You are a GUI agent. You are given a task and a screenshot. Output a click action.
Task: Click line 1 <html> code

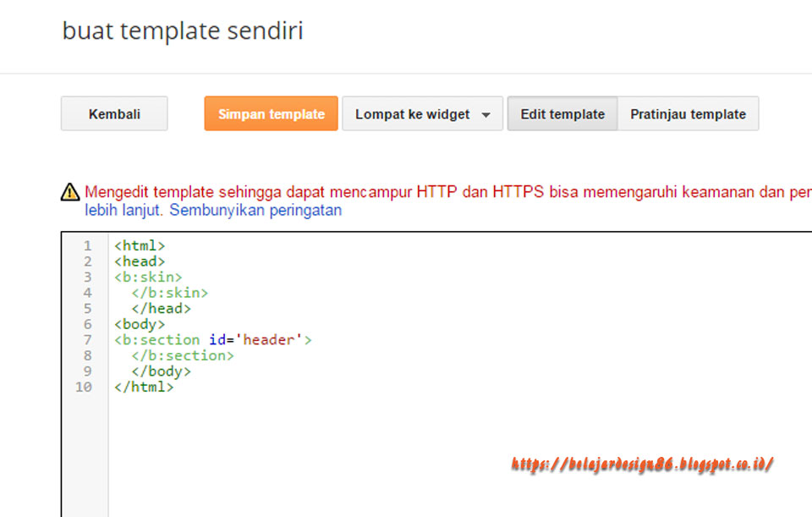click(140, 245)
